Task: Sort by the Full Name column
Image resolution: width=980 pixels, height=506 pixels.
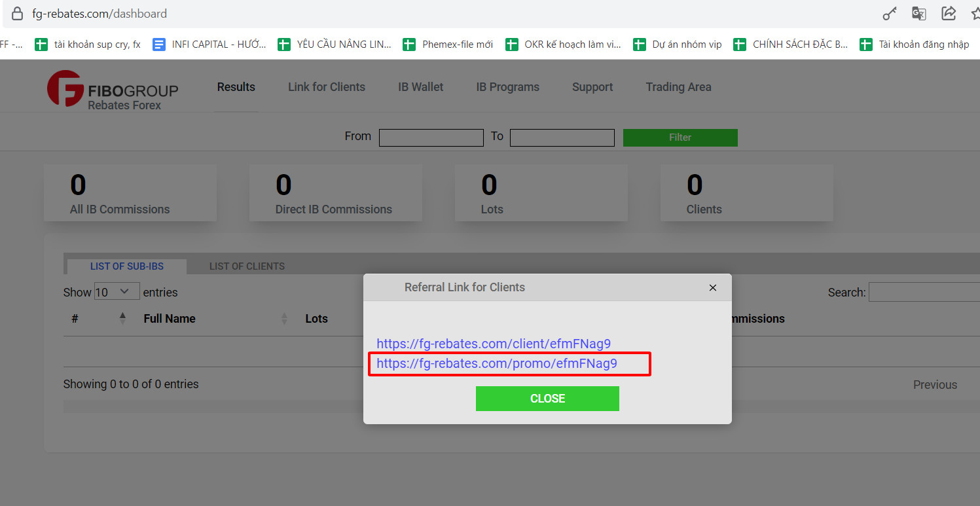Action: pyautogui.click(x=170, y=319)
